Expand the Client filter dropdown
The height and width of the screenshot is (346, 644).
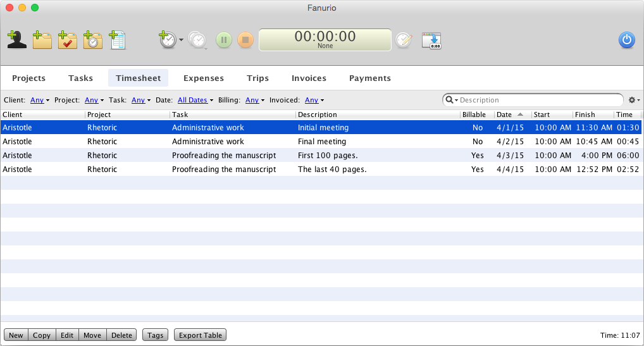pyautogui.click(x=39, y=100)
